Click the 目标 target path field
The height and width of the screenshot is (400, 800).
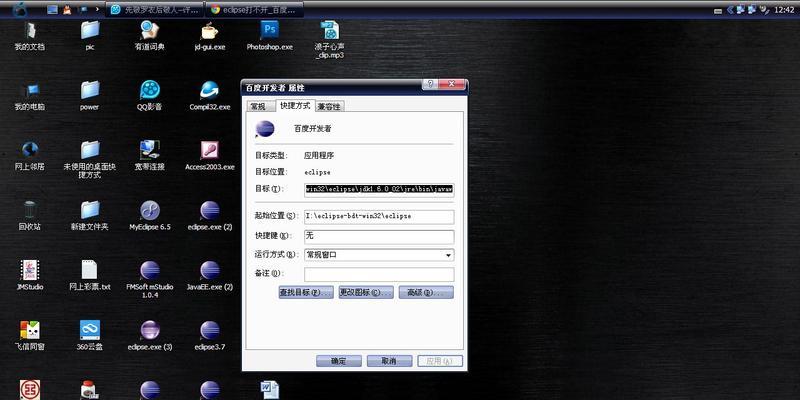tap(379, 189)
